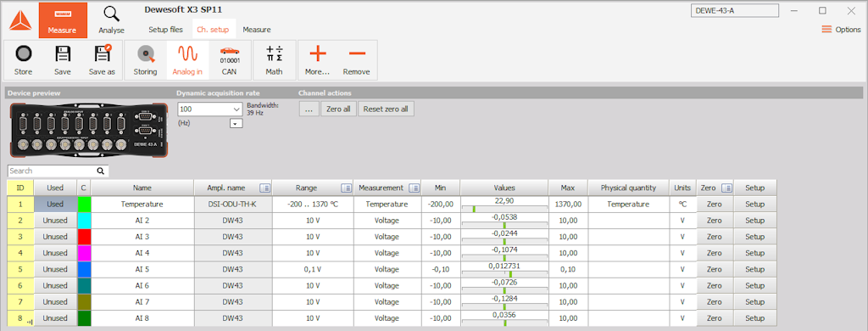Open Setup for AI 3 channel
868x331 pixels.
[755, 237]
